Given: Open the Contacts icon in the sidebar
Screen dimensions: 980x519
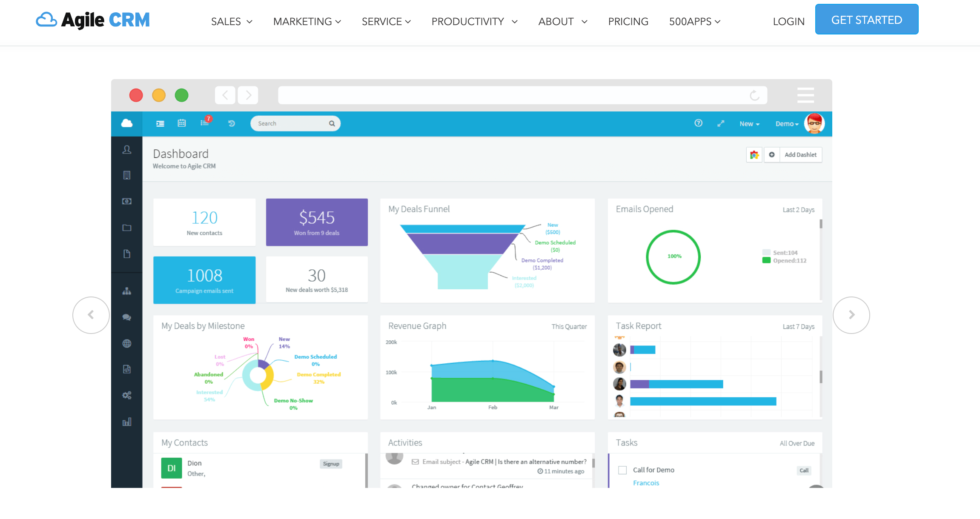Looking at the screenshot, I should point(127,150).
